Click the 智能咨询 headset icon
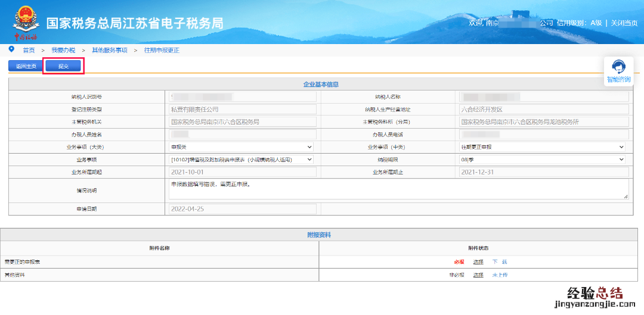The height and width of the screenshot is (315, 644). click(618, 67)
